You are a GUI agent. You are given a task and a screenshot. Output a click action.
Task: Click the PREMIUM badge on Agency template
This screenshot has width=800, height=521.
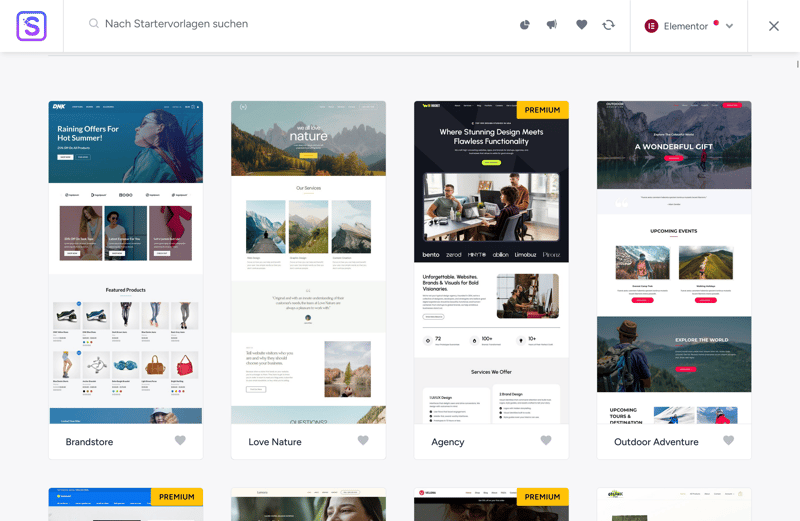click(x=542, y=110)
